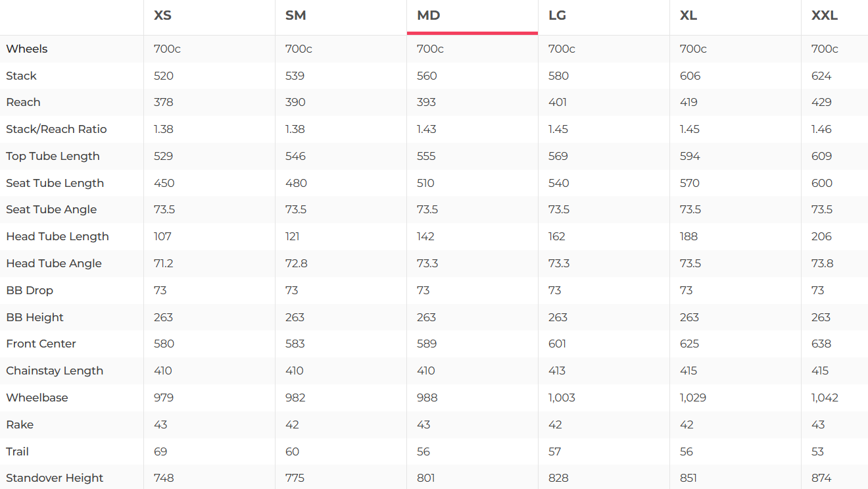Click the Stack/Reach Ratio row label

pos(56,129)
